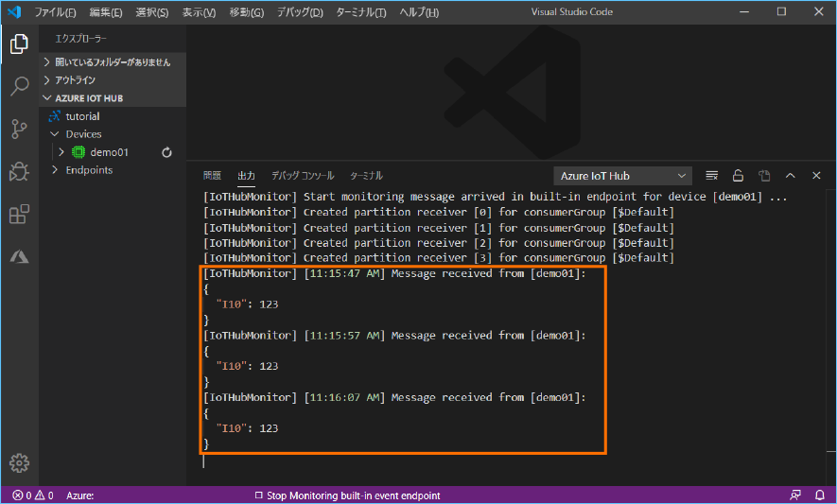This screenshot has width=837, height=504.
Task: Clear the output panel contents
Action: [x=712, y=176]
